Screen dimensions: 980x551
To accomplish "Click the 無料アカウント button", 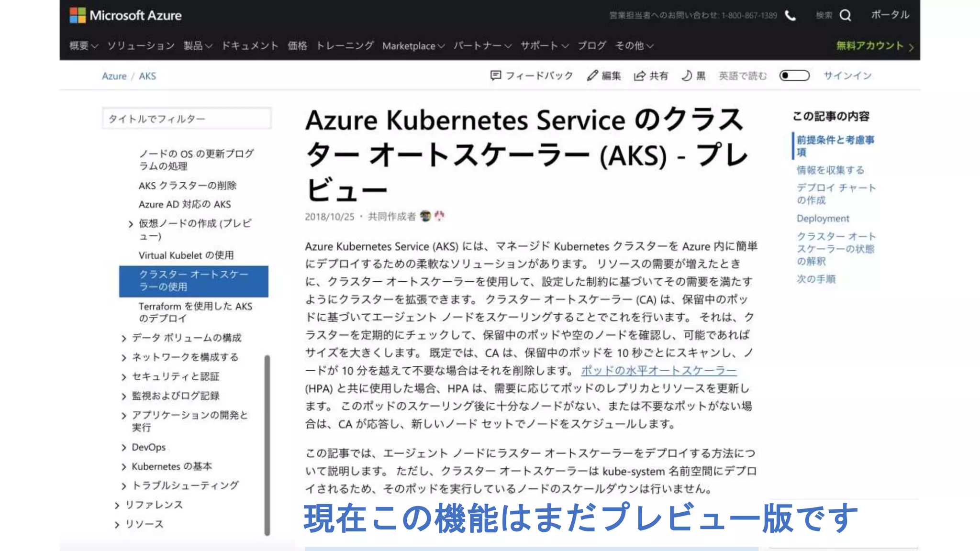I will pyautogui.click(x=875, y=46).
